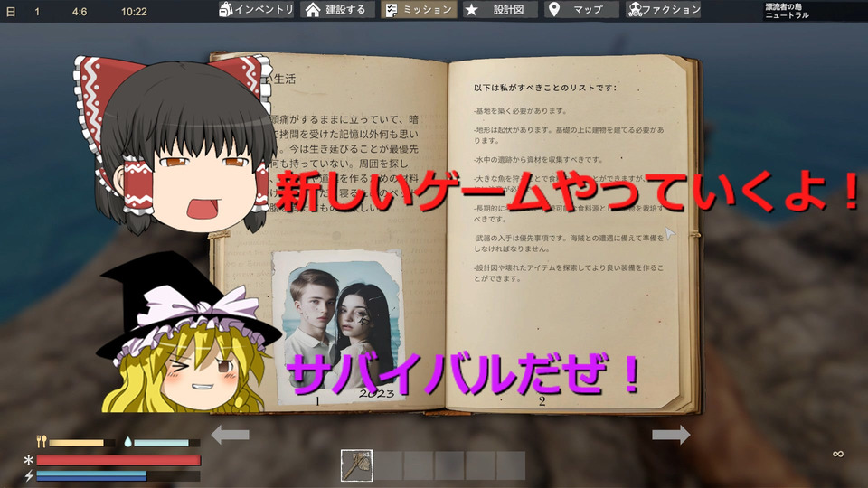Click the 10:22 clock display
Image resolution: width=868 pixels, height=488 pixels.
click(x=134, y=12)
